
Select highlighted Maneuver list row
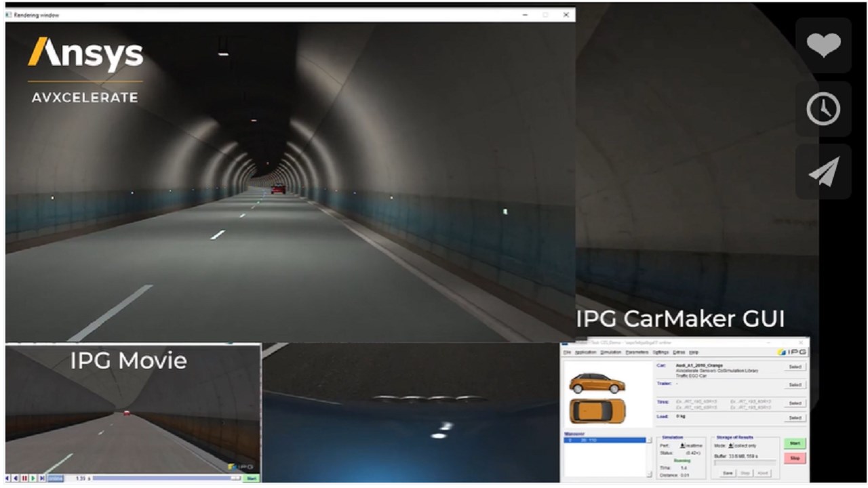[x=605, y=440]
